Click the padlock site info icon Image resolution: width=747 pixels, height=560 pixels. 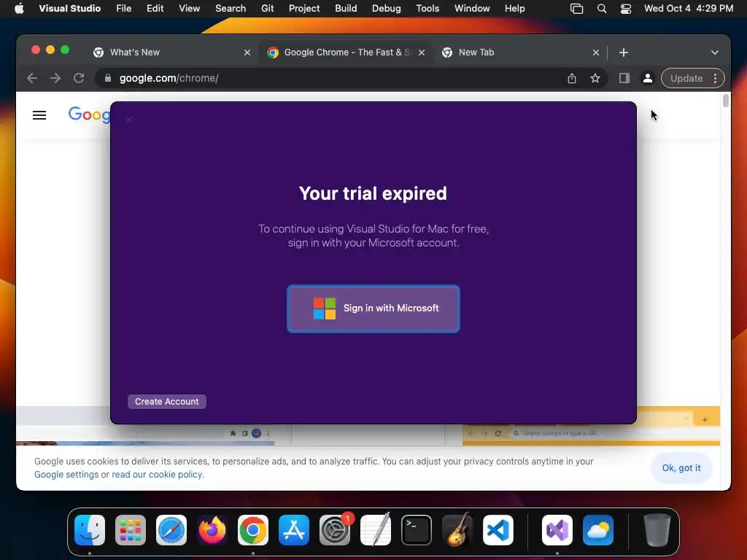click(108, 78)
